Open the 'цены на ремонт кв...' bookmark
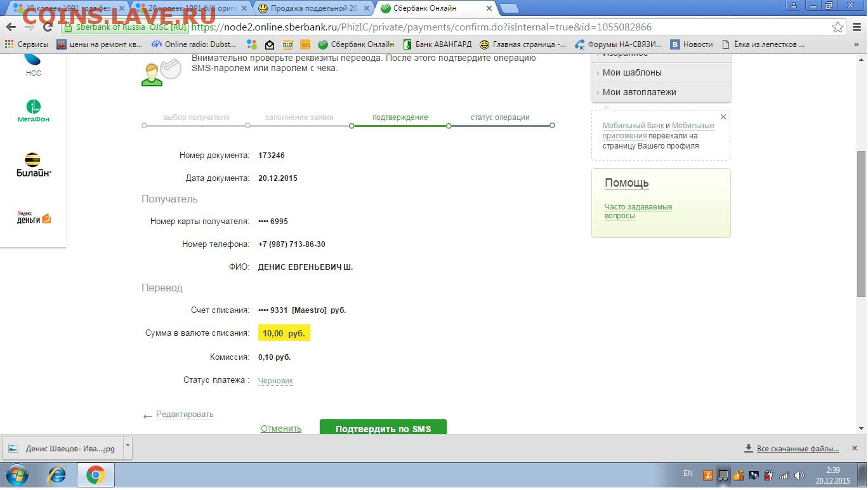Viewport: 868px width, 490px height. click(x=100, y=44)
